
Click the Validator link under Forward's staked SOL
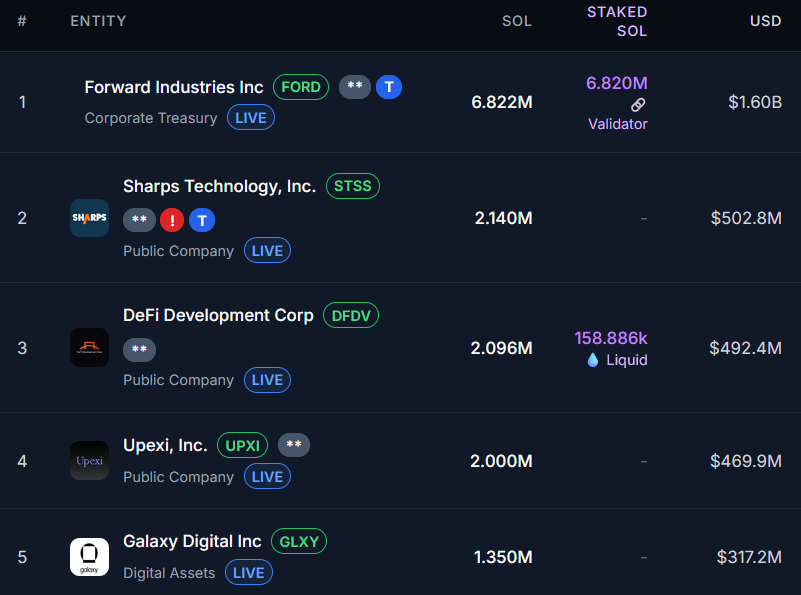[617, 124]
